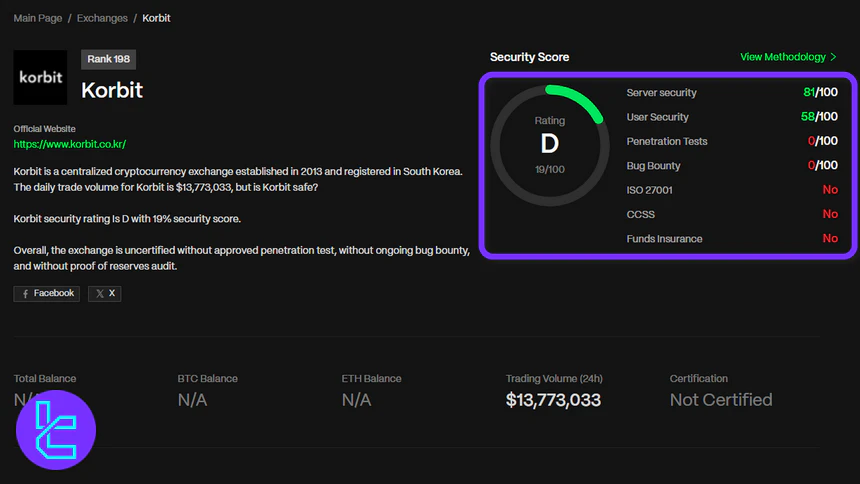Select the User Security score row
The image size is (860, 484).
[731, 117]
